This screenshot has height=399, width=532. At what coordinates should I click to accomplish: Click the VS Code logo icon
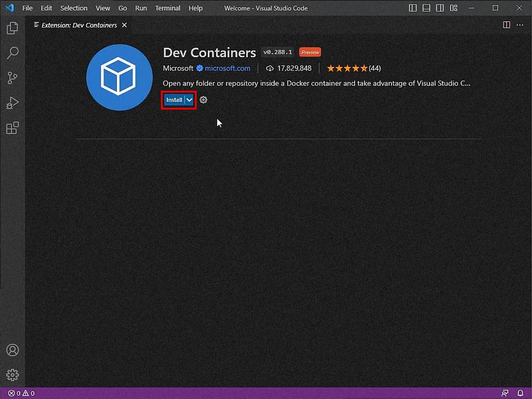(9, 8)
